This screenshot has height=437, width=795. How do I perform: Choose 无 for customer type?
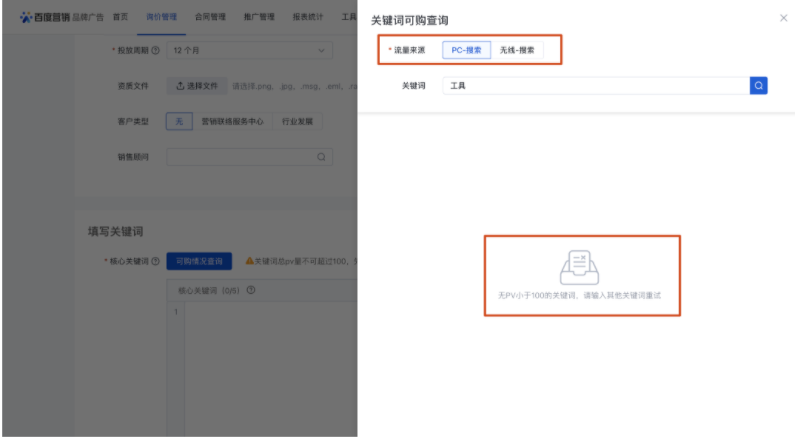[179, 121]
